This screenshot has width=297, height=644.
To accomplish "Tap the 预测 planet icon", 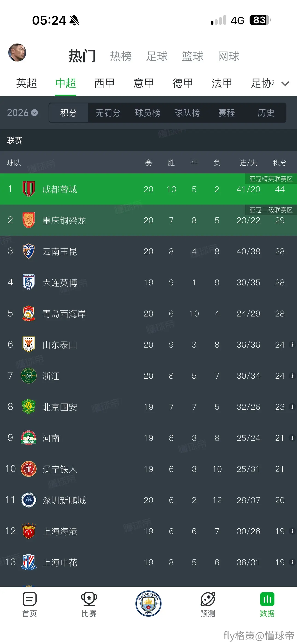I will tap(208, 599).
